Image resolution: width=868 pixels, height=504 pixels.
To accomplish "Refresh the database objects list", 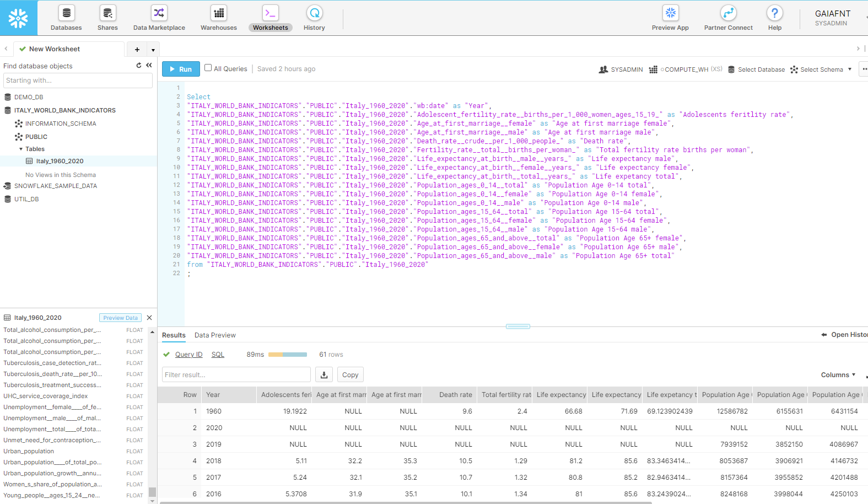I will click(x=139, y=66).
